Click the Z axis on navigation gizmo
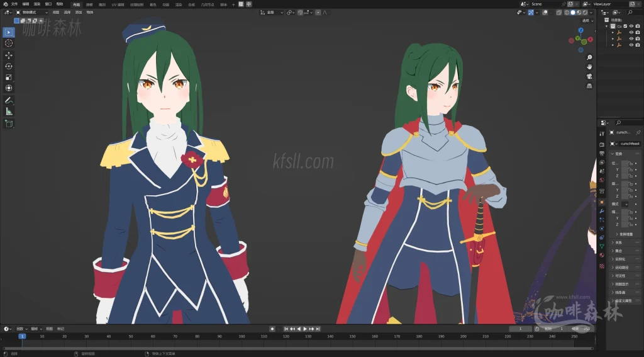The width and height of the screenshot is (644, 357). point(580,30)
